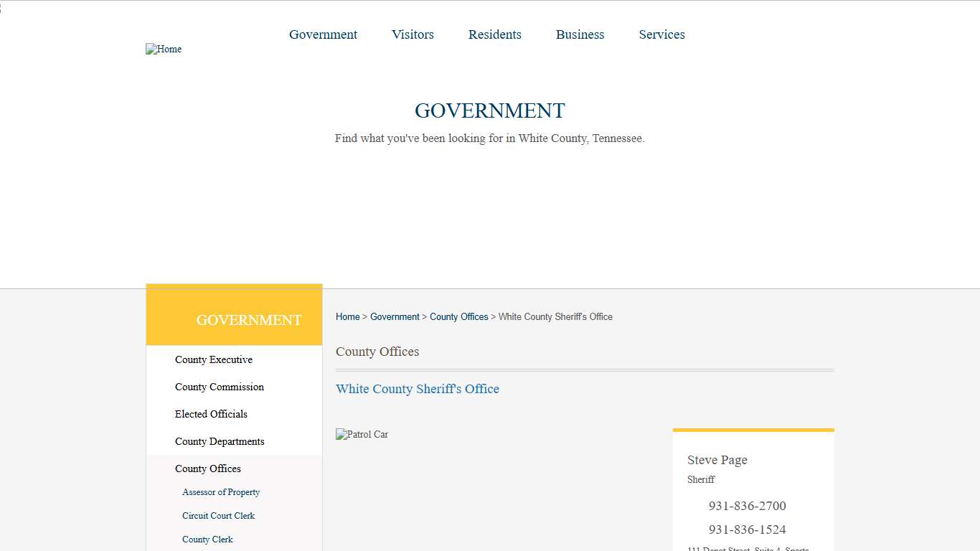Viewport: 980px width, 551px height.
Task: Open the Business navigation menu
Action: pyautogui.click(x=580, y=34)
